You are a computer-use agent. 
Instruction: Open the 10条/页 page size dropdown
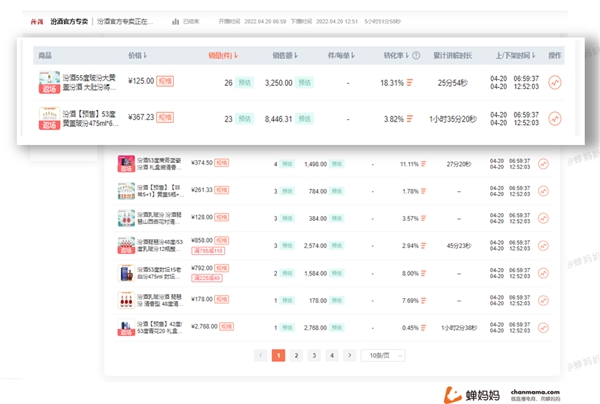[383, 355]
